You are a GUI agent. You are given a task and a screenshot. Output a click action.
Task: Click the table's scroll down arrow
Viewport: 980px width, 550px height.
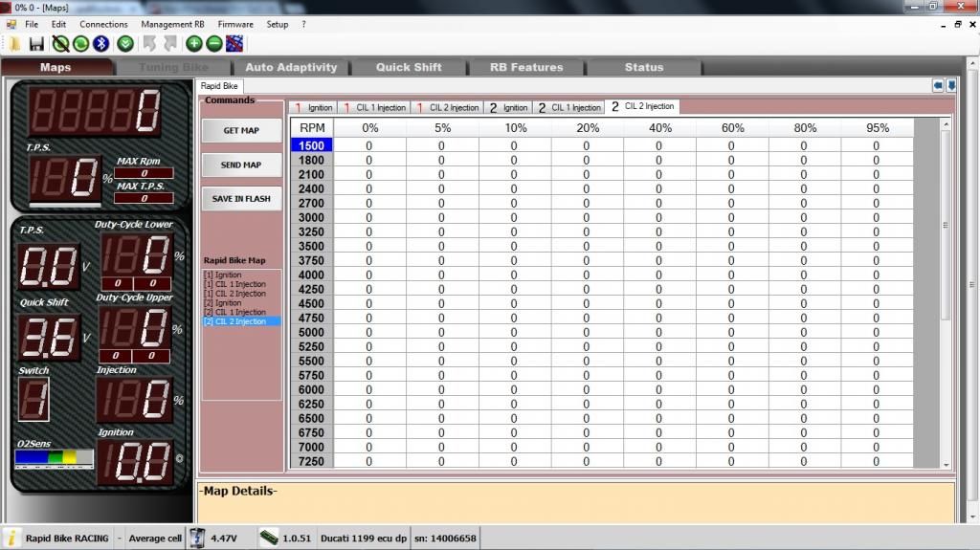click(x=947, y=464)
